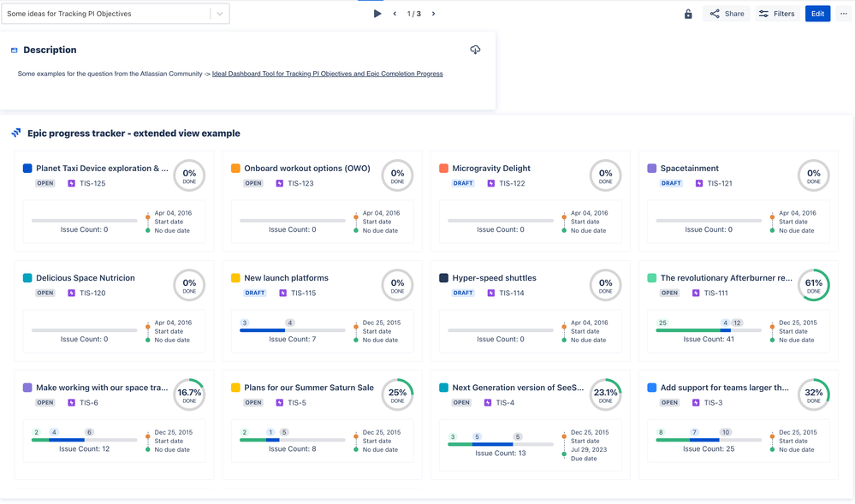Click the Jul 29, 2023 due date text

pos(589,449)
